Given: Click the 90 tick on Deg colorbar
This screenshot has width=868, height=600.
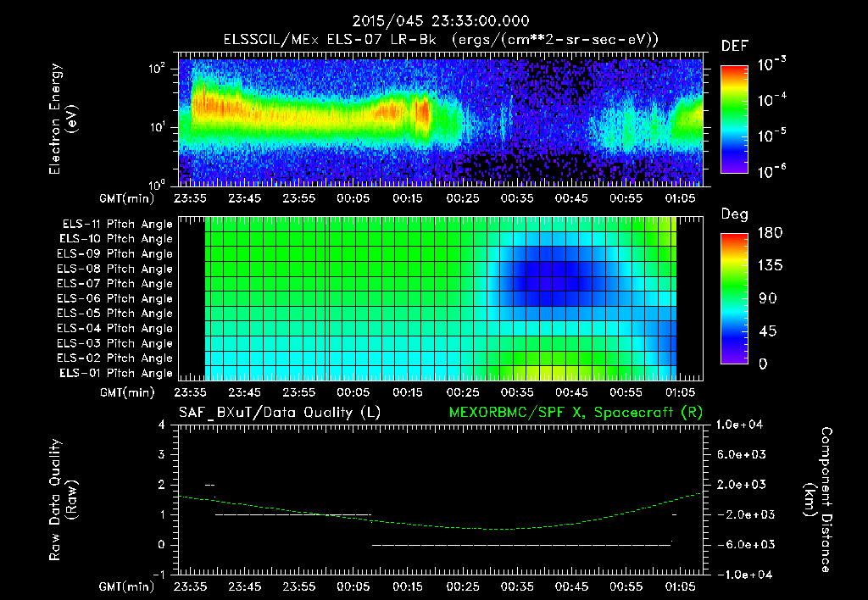Looking at the screenshot, I should [x=767, y=298].
